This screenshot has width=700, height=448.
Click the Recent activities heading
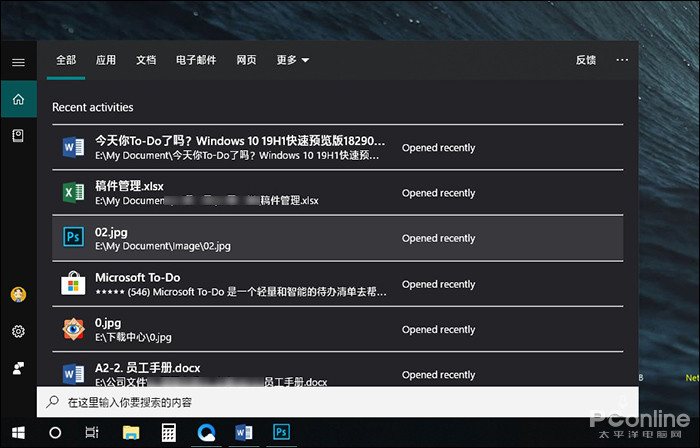pyautogui.click(x=92, y=107)
